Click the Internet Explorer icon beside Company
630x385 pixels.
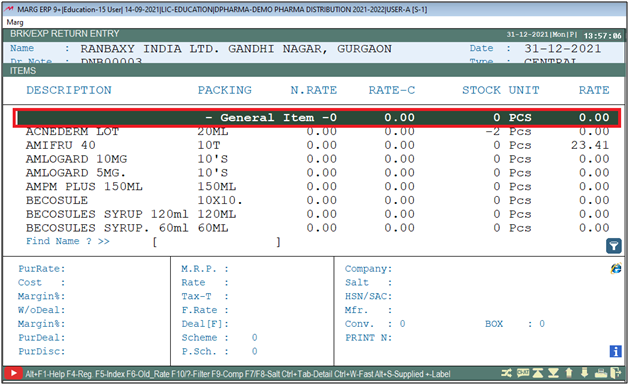tap(616, 268)
